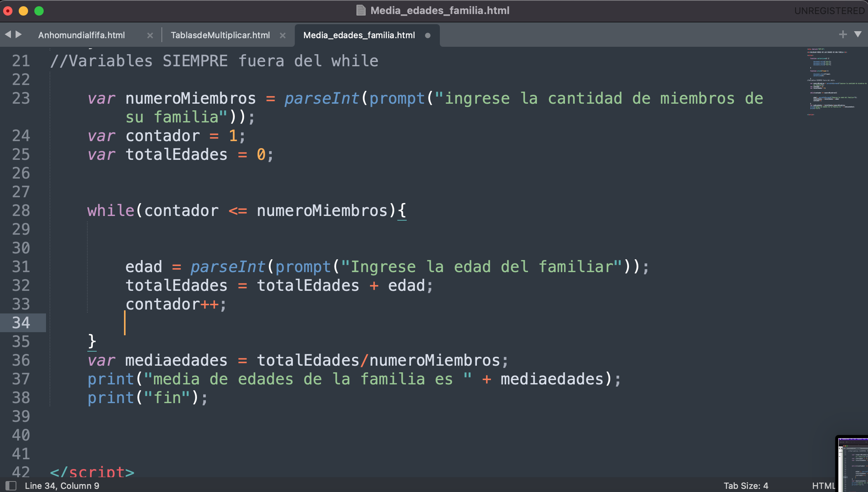Switch to the Anhomundialfifa.html tab
The width and height of the screenshot is (868, 492).
pos(81,35)
